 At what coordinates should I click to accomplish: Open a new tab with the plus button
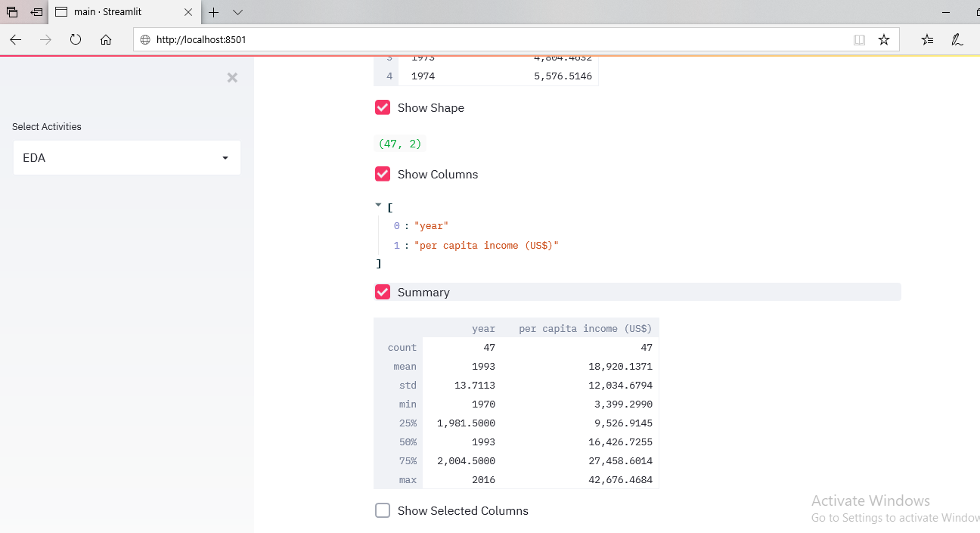tap(214, 12)
